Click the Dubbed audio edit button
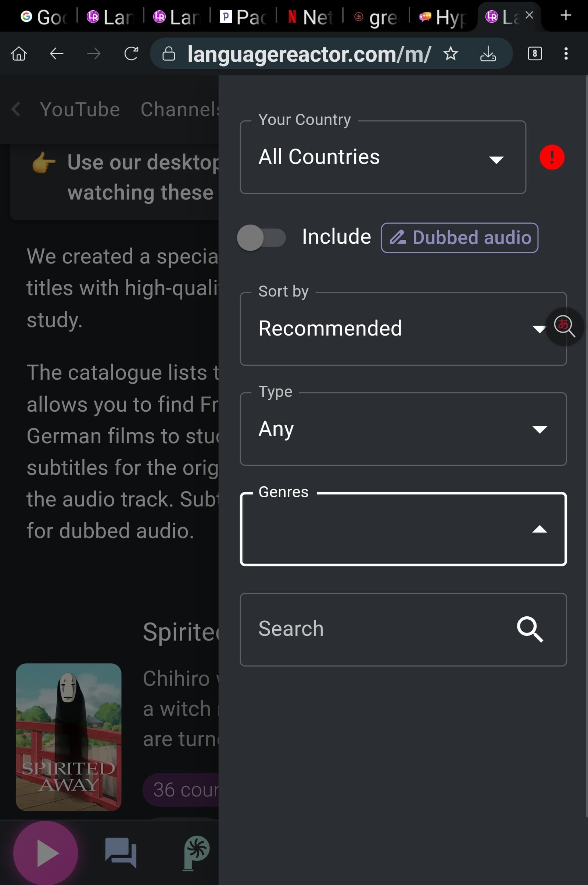The width and height of the screenshot is (588, 885). (x=459, y=238)
